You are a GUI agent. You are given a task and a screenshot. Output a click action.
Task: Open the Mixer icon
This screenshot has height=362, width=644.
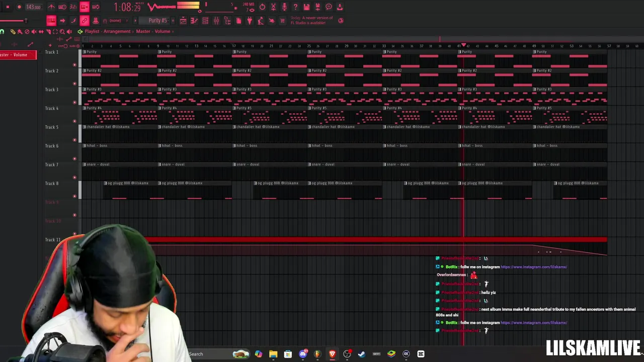[216, 21]
